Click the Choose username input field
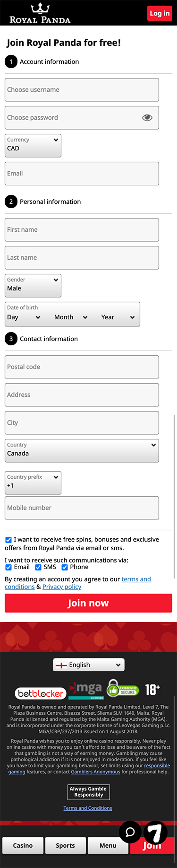Image resolution: width=177 pixels, height=868 pixels. (82, 90)
